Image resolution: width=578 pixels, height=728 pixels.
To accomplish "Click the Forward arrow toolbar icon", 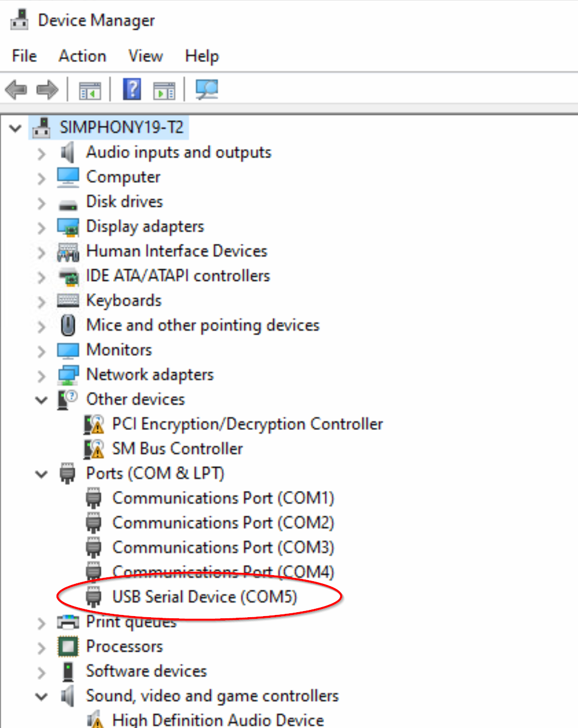I will [x=47, y=89].
